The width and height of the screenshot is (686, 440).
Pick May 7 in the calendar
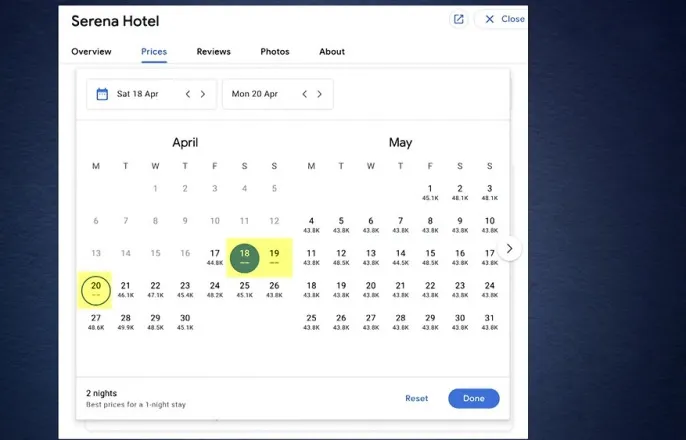click(x=400, y=225)
